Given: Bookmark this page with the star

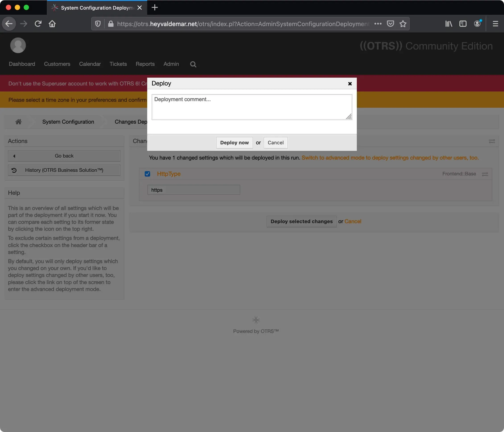Looking at the screenshot, I should (x=403, y=24).
